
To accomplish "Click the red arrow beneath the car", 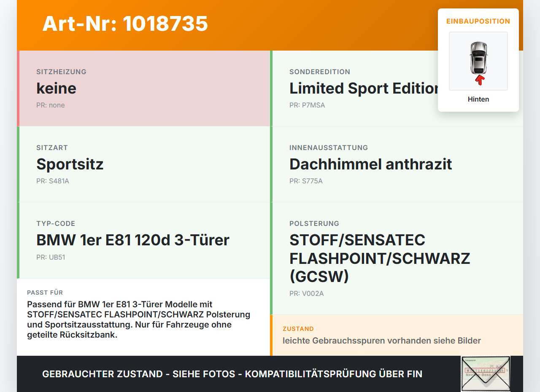I will [x=480, y=79].
